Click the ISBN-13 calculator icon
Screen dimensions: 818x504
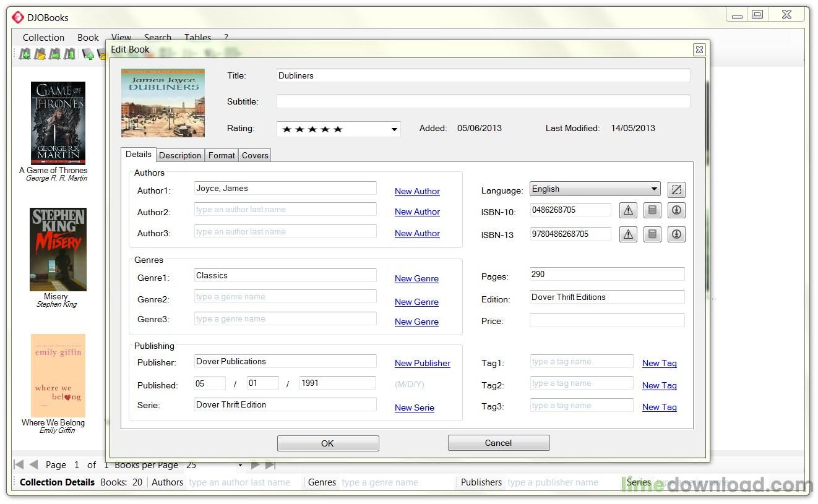click(x=652, y=234)
